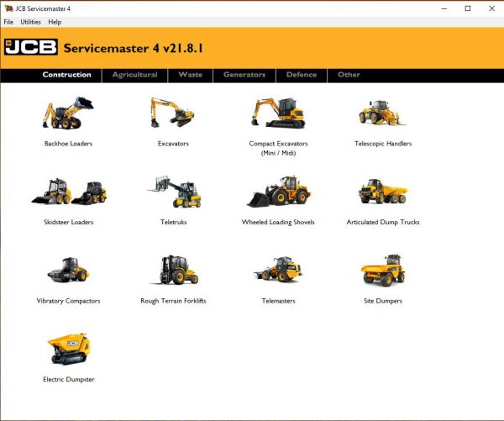Click the "Excavators" text label

[173, 144]
